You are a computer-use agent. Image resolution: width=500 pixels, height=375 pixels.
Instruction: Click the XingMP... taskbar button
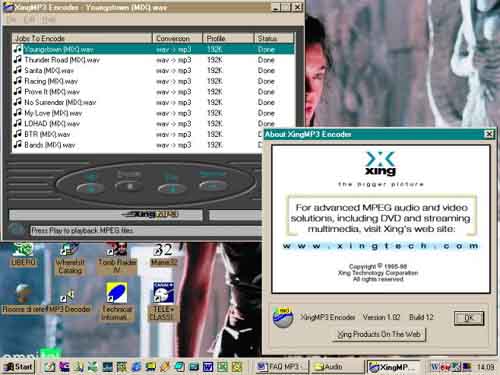tap(393, 367)
